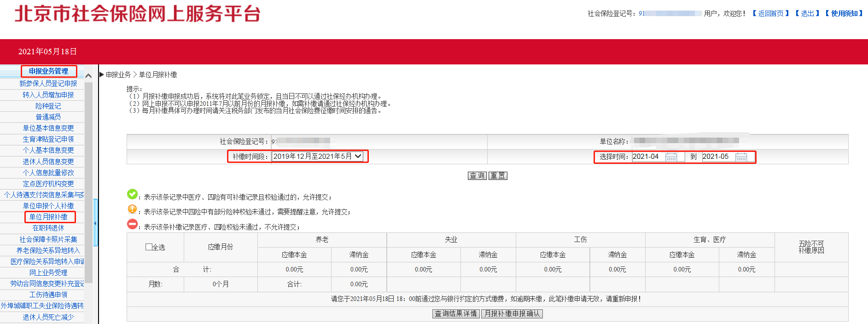The image size is (868, 324).
Task: Select 申报业务管理 menu header
Action: click(x=48, y=71)
